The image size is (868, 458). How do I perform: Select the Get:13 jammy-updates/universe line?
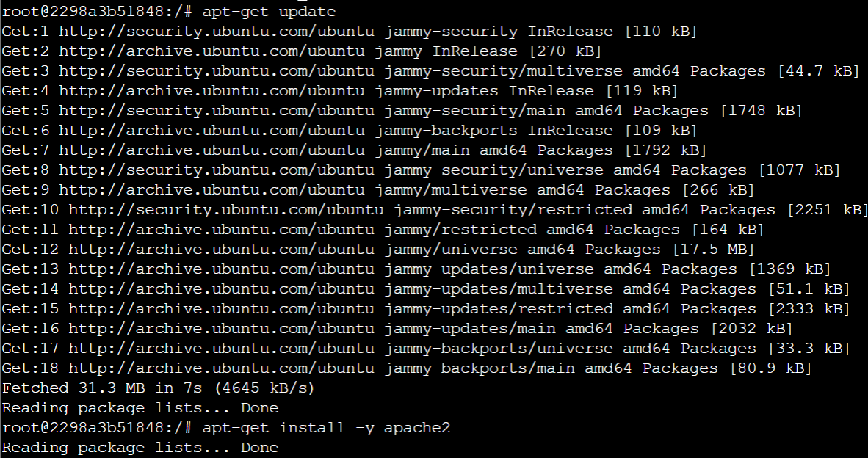click(416, 269)
